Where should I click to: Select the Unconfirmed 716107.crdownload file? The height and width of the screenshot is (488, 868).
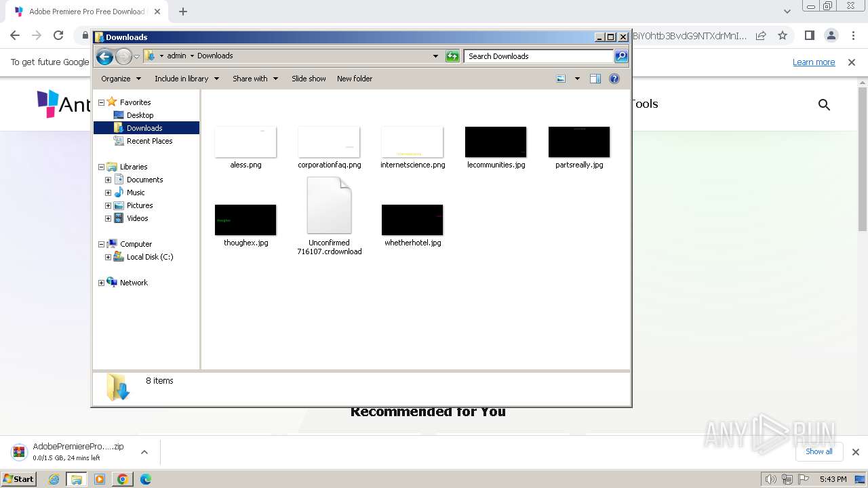tap(329, 216)
